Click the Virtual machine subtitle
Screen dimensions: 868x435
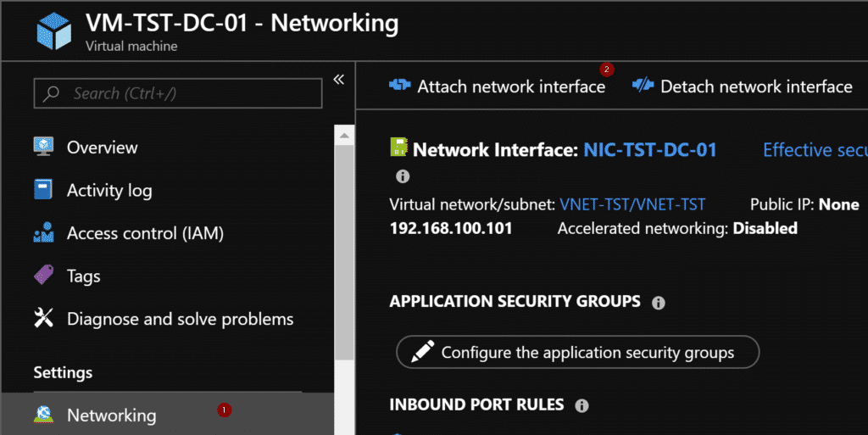point(131,46)
